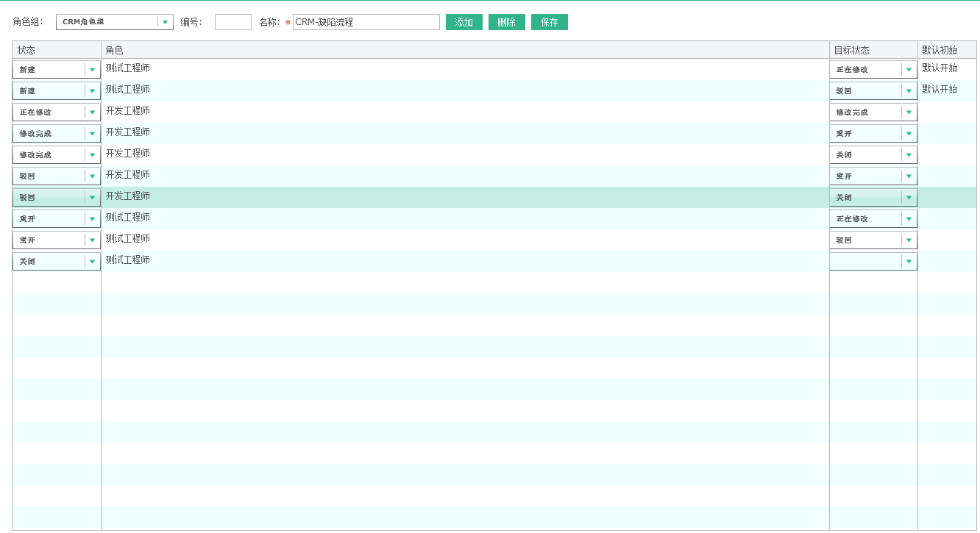Expand the empty 目标状态 dropdown in the last row
This screenshot has width=980, height=533.
(x=873, y=262)
